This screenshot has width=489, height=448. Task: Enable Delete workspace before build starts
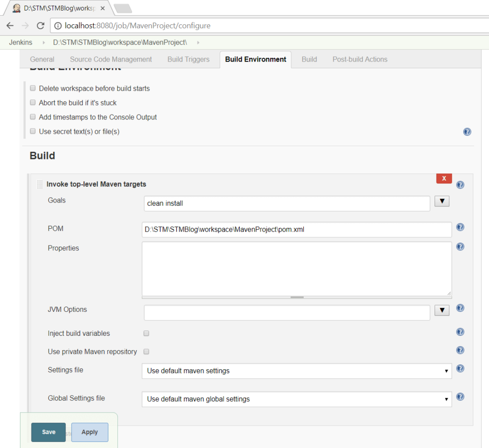click(x=32, y=88)
